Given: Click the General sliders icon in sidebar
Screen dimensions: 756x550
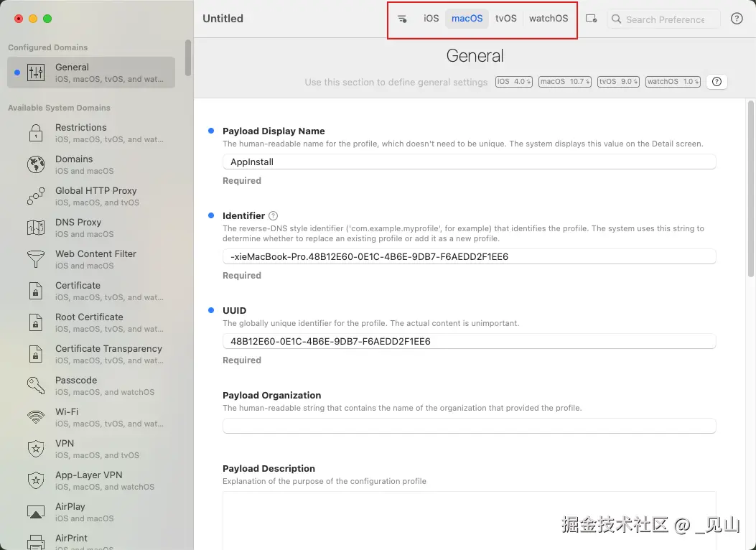Looking at the screenshot, I should 36,73.
